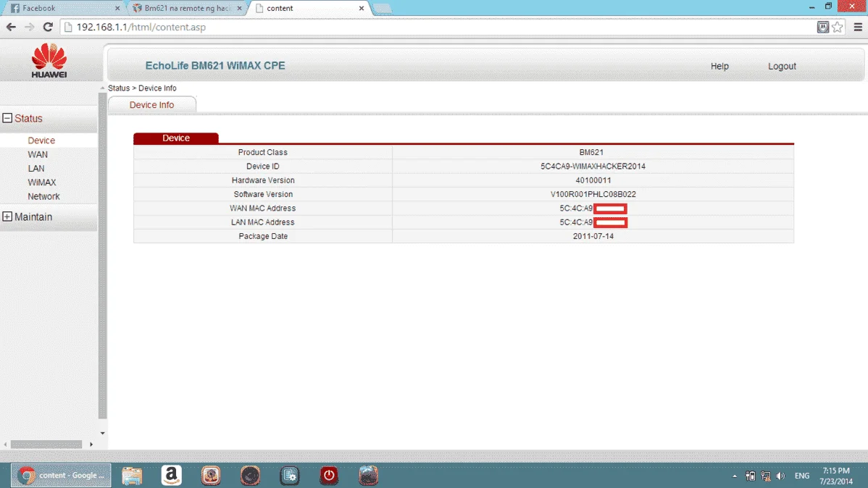The image size is (868, 488).
Task: Click the Package Date value '2011-07-14'
Action: pyautogui.click(x=593, y=236)
